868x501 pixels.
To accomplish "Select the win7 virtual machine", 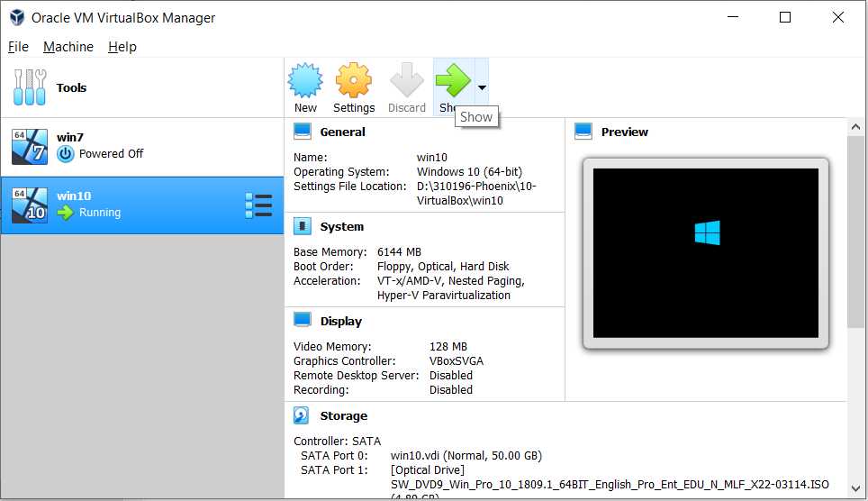I will click(142, 147).
